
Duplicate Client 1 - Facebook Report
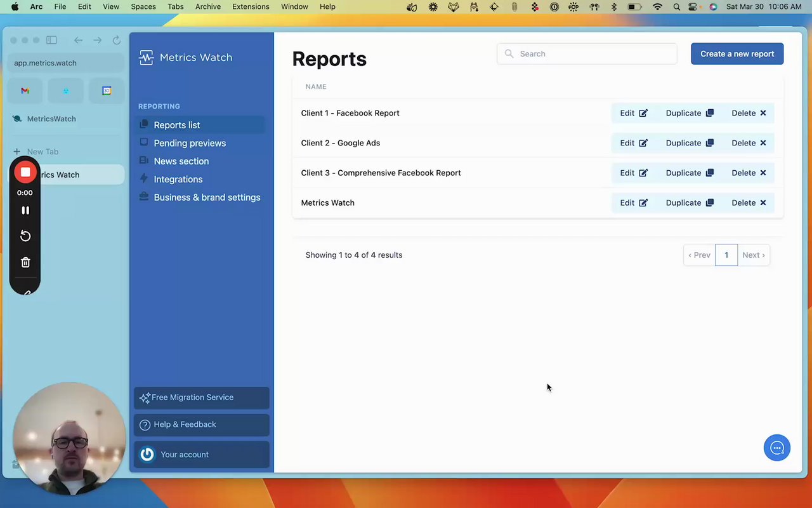(x=690, y=113)
